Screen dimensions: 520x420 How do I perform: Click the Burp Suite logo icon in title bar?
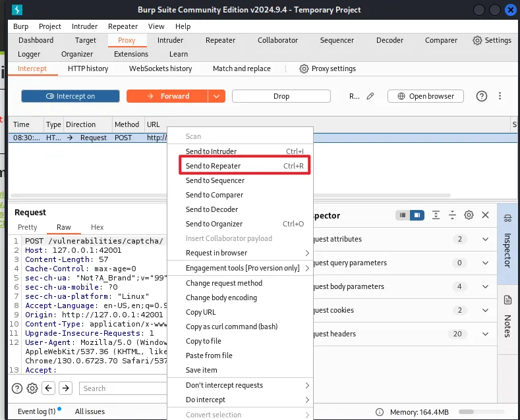point(17,10)
